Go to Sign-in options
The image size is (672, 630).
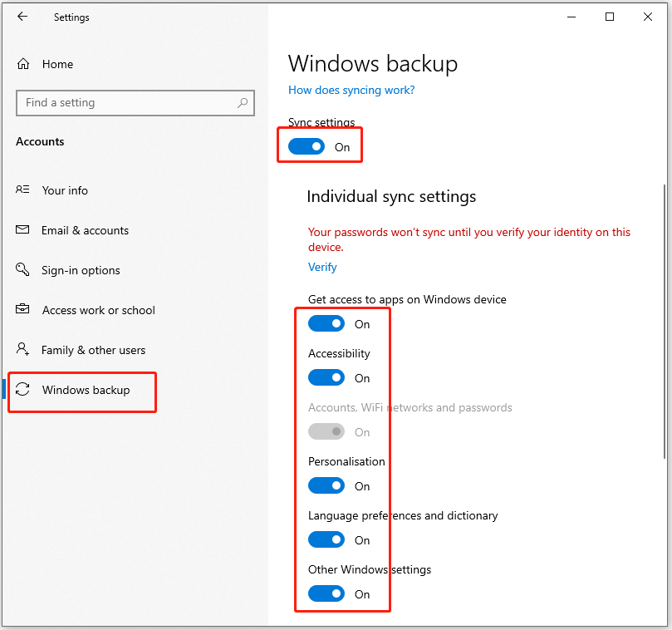(x=81, y=271)
